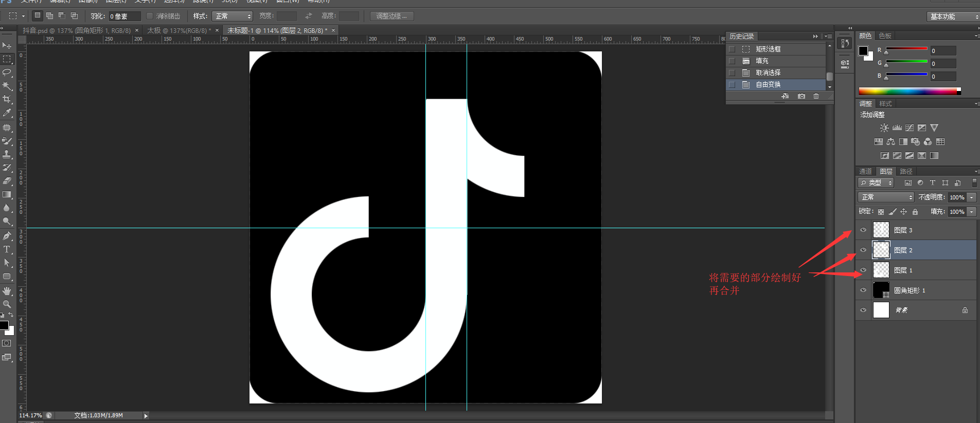
Task: Click the Subtract from selection option icon
Action: [x=62, y=16]
